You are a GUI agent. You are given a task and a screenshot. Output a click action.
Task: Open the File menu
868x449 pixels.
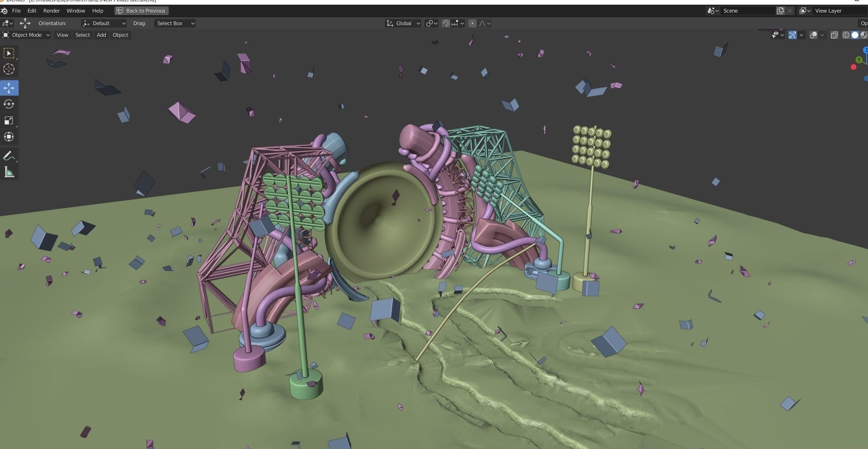pos(16,11)
